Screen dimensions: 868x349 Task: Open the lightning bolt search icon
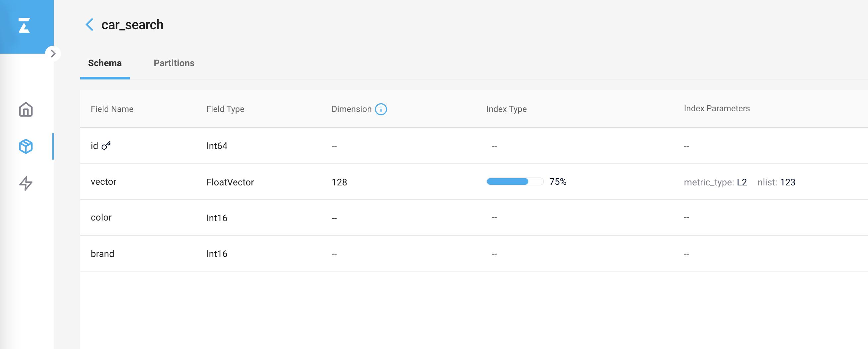26,183
